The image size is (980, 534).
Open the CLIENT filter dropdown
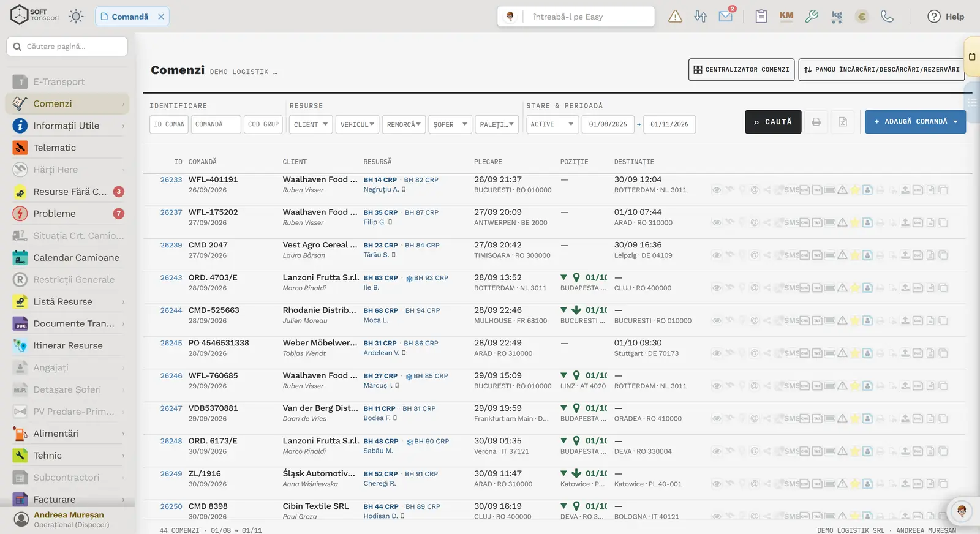point(311,124)
